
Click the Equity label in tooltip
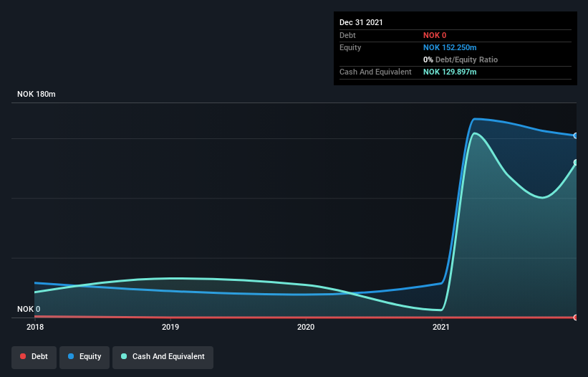350,47
